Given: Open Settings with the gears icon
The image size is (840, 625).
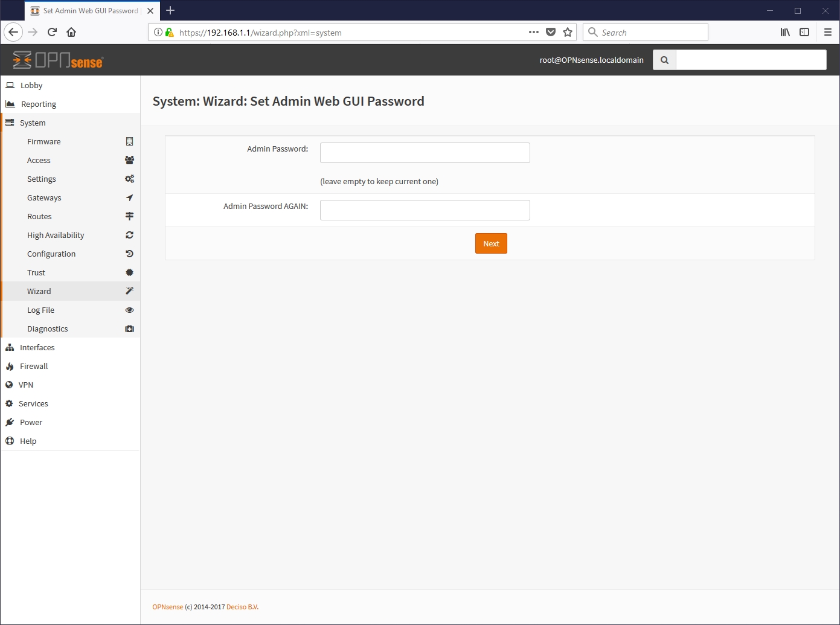Looking at the screenshot, I should pyautogui.click(x=42, y=179).
